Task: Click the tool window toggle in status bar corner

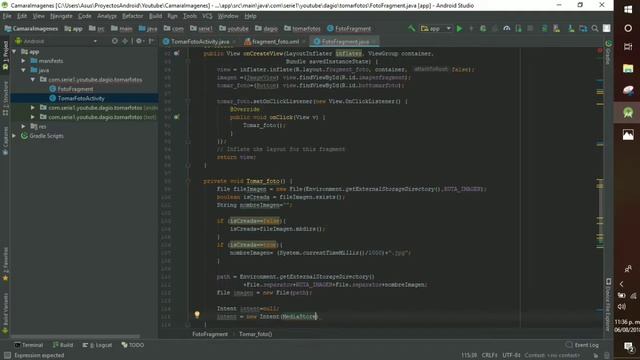Action: 7,356
